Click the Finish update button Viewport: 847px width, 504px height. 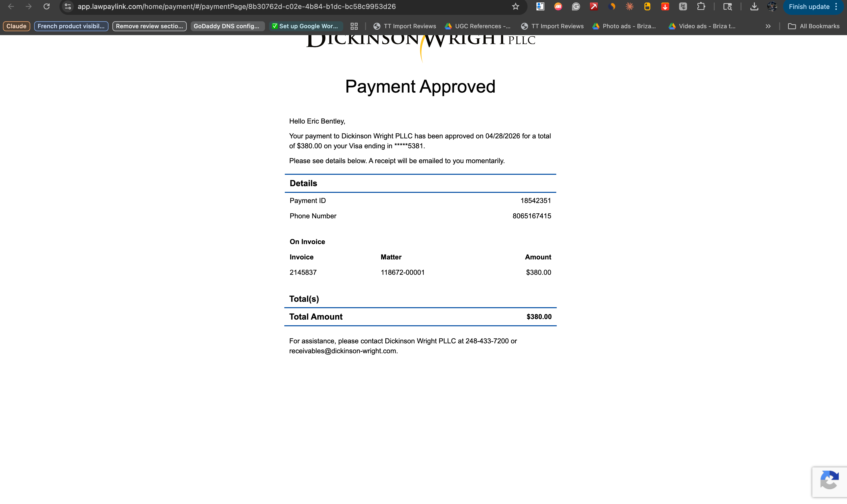(809, 6)
